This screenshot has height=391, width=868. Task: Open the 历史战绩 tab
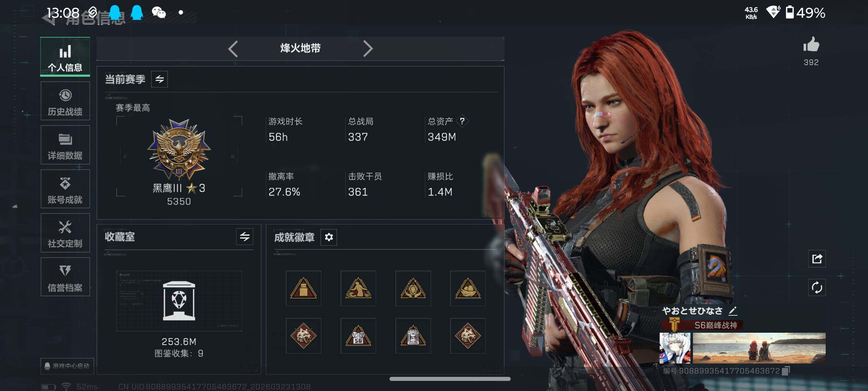coord(65,101)
